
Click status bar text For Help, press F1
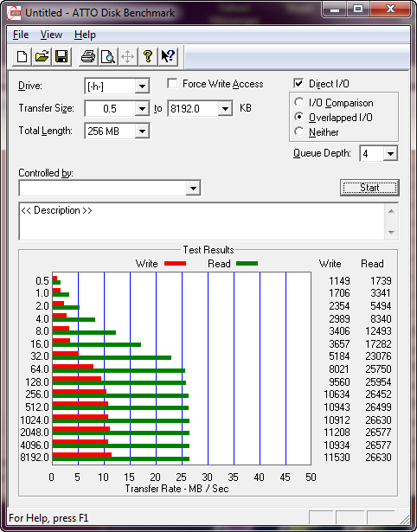point(48,518)
